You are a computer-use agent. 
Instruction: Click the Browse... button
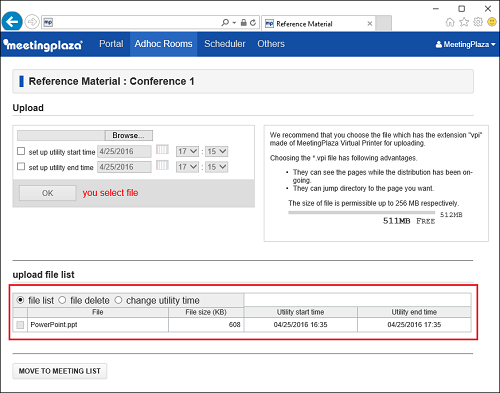(129, 135)
